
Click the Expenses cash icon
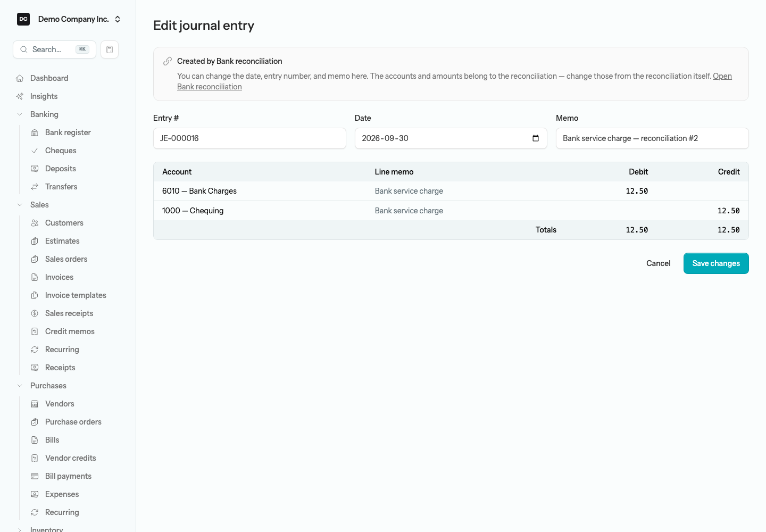pyautogui.click(x=35, y=494)
